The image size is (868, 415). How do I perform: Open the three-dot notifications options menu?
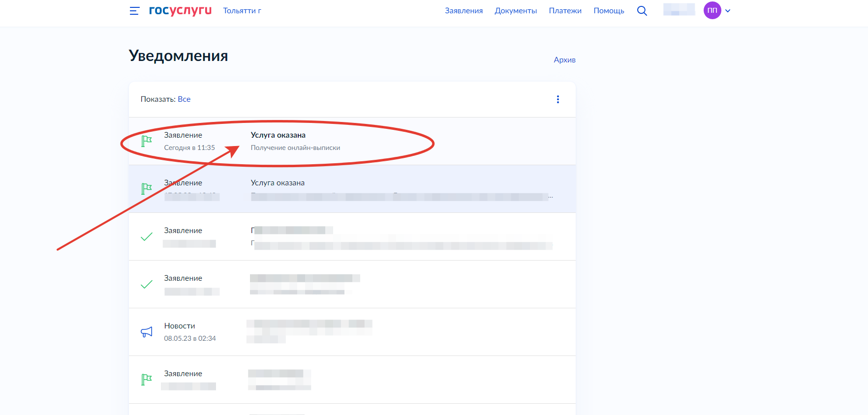tap(558, 99)
